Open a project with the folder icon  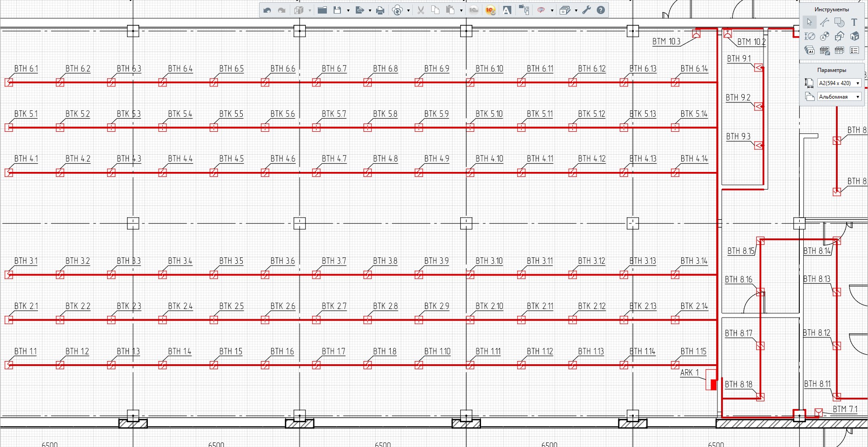[322, 10]
